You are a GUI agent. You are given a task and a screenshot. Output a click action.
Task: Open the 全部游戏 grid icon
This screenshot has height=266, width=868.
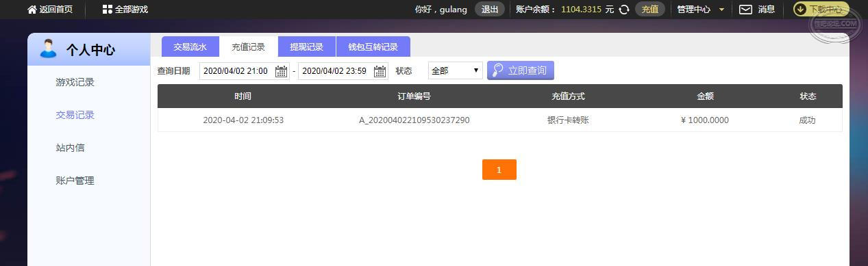[107, 10]
